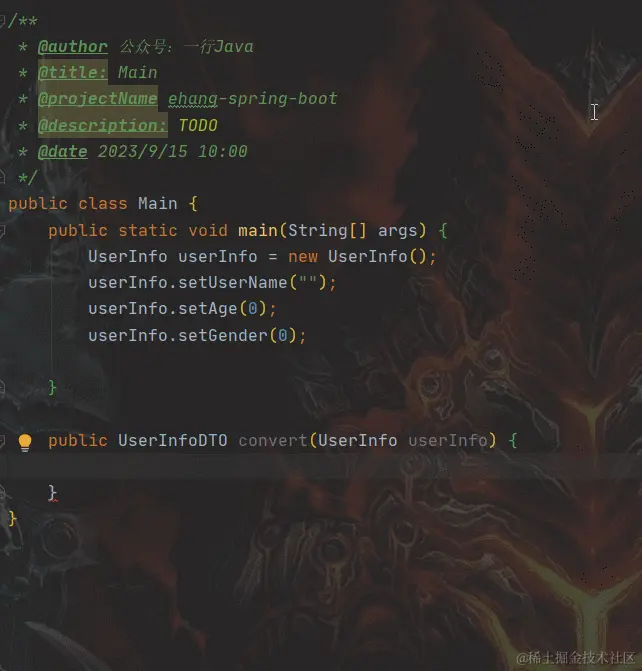
Task: Click the @description: tag
Action: click(x=103, y=125)
